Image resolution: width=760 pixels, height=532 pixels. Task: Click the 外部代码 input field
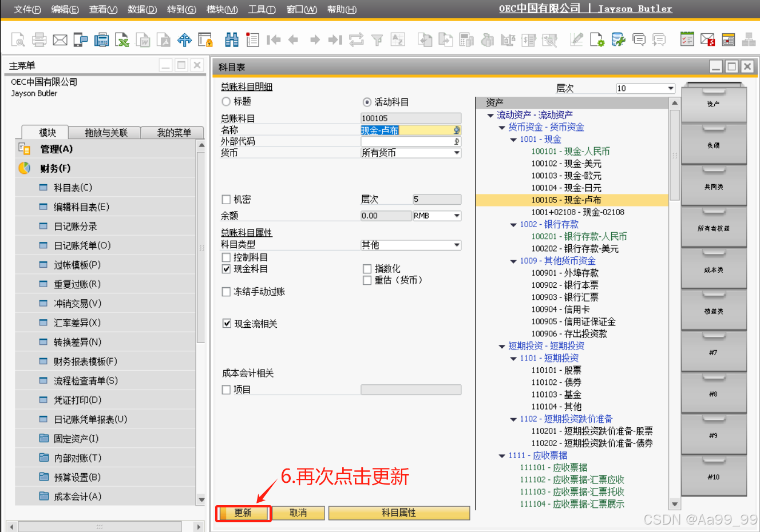point(411,141)
